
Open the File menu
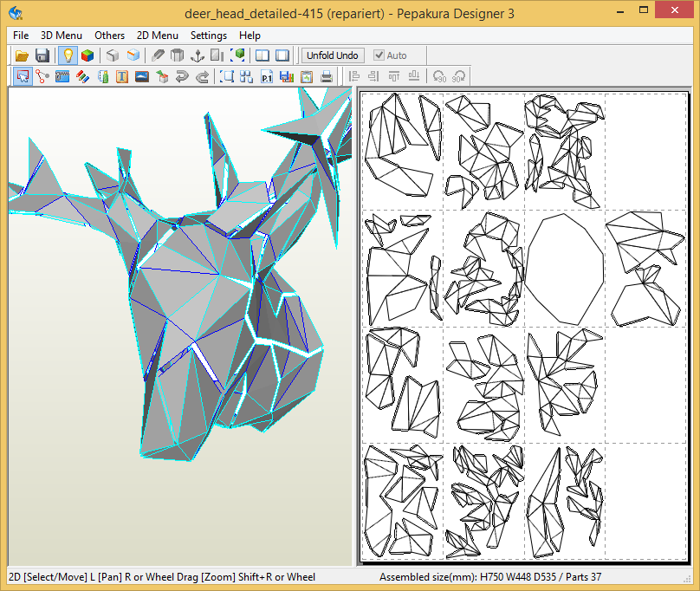(x=21, y=36)
